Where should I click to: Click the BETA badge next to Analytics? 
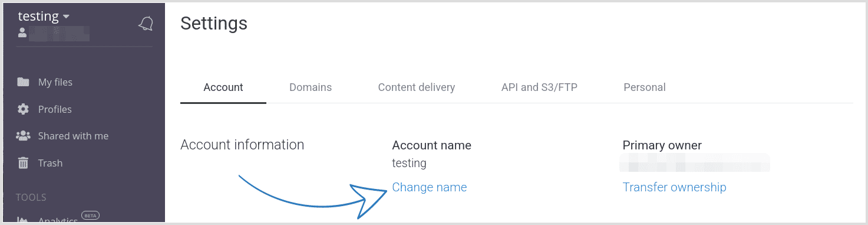point(90,216)
